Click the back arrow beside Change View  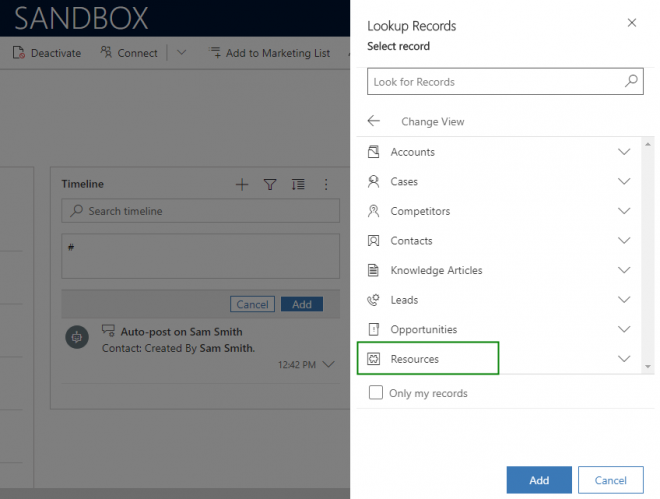[374, 121]
